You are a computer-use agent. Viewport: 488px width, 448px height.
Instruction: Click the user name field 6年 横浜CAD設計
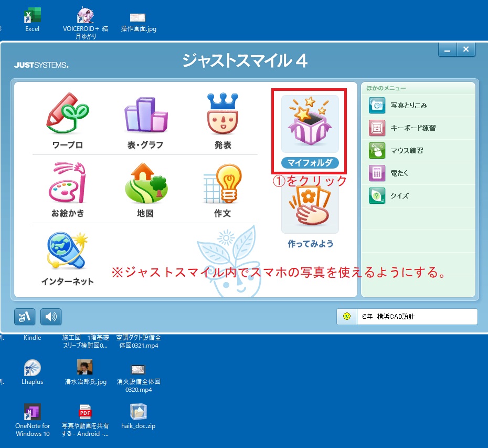417,317
